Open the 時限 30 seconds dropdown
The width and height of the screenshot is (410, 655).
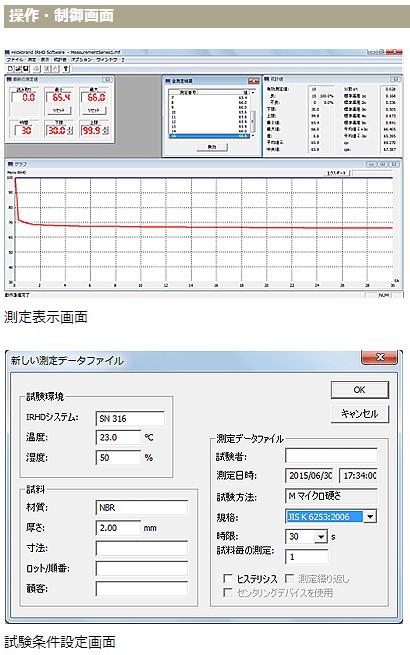point(320,537)
